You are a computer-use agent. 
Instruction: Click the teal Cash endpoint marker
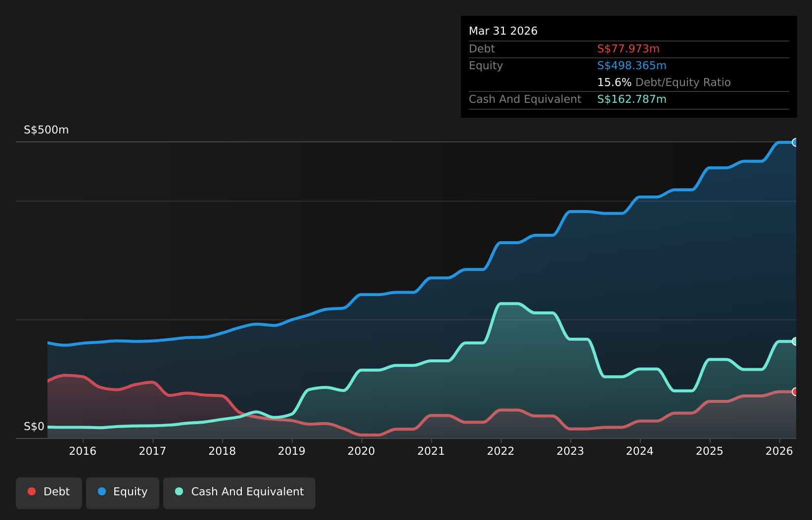(x=795, y=342)
